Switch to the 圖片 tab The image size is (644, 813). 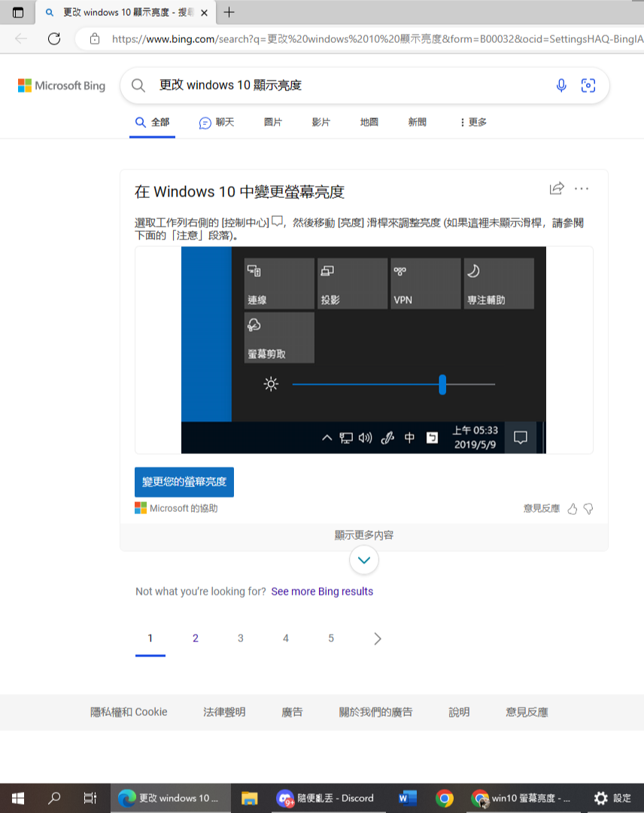pyautogui.click(x=273, y=123)
